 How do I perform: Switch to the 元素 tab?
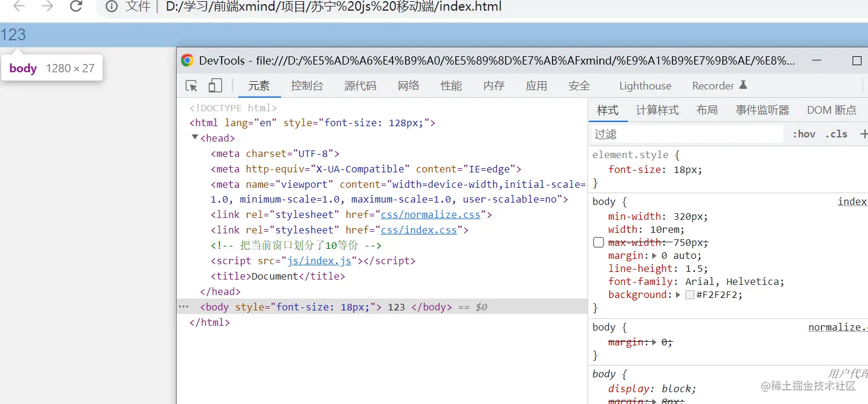[x=259, y=86]
